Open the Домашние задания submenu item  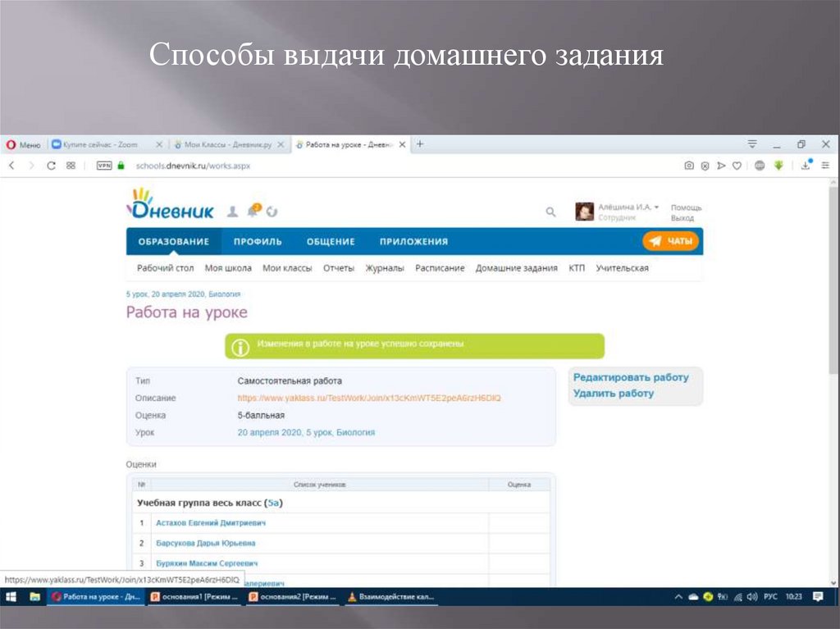coord(517,268)
